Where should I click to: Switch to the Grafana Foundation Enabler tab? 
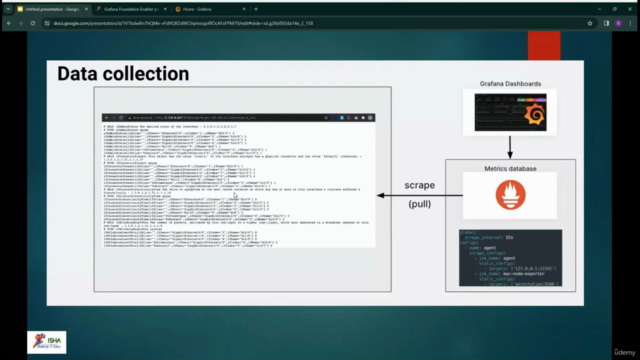click(130, 9)
